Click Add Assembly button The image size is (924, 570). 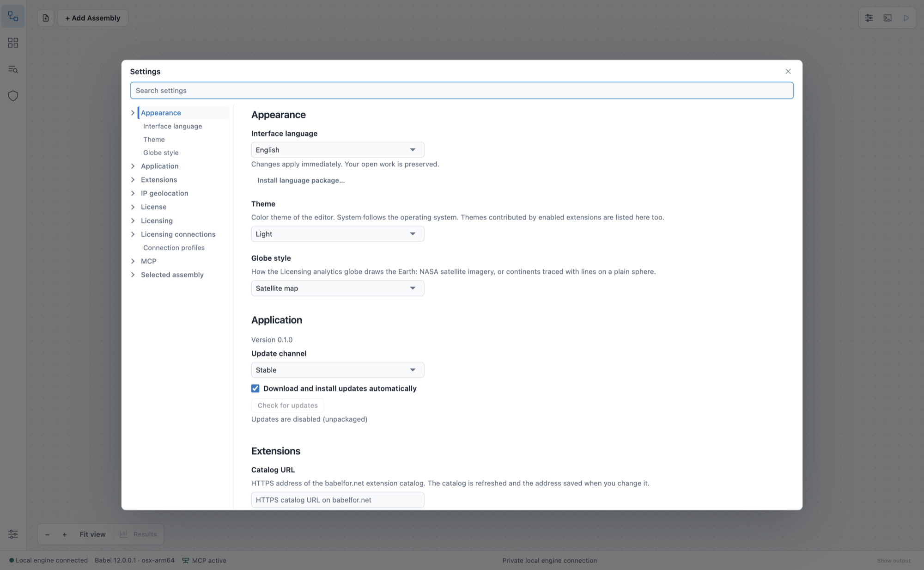93,18
